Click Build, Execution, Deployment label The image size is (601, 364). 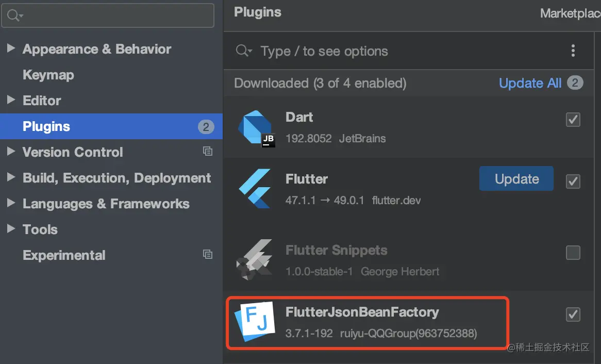117,178
